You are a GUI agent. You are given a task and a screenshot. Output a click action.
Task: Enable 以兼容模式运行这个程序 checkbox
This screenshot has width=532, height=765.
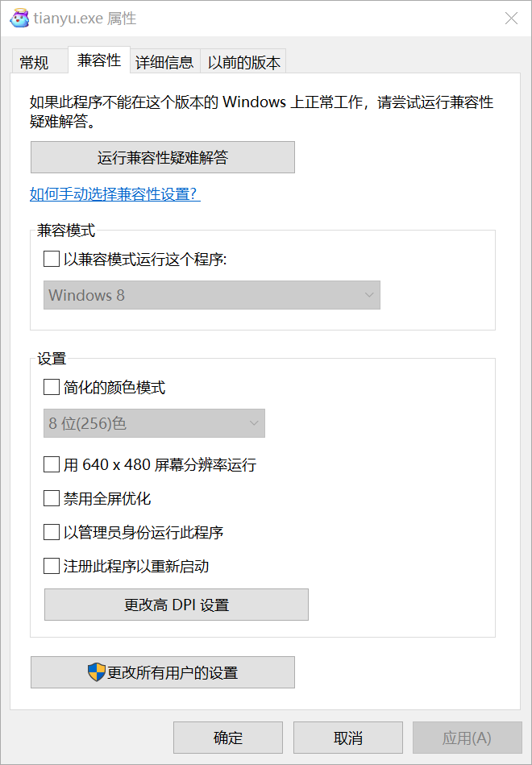(x=52, y=260)
